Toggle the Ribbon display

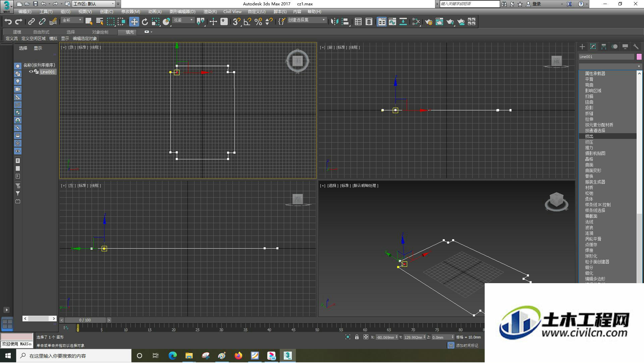point(382,22)
